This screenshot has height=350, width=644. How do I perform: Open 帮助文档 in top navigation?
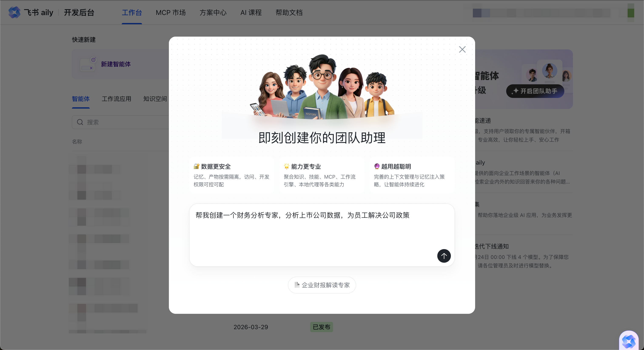coord(289,13)
